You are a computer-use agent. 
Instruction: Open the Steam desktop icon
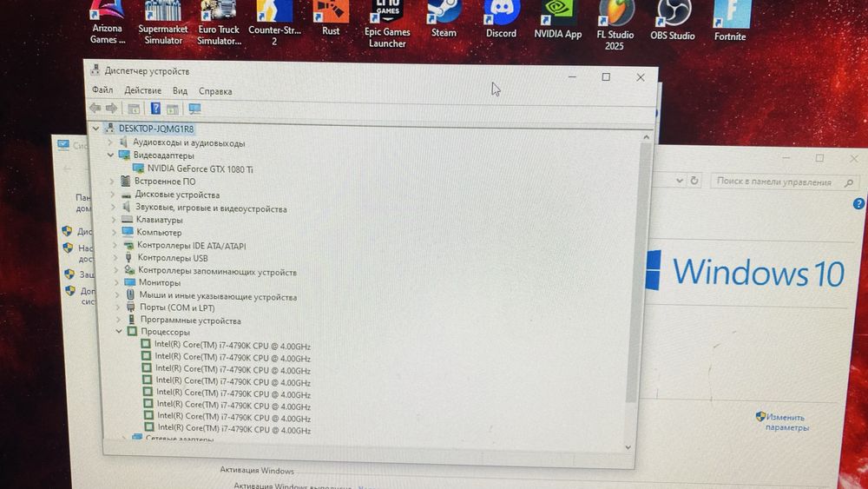(444, 20)
